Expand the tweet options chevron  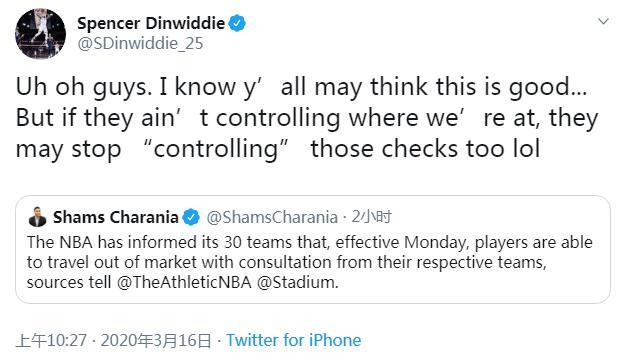coord(603,21)
